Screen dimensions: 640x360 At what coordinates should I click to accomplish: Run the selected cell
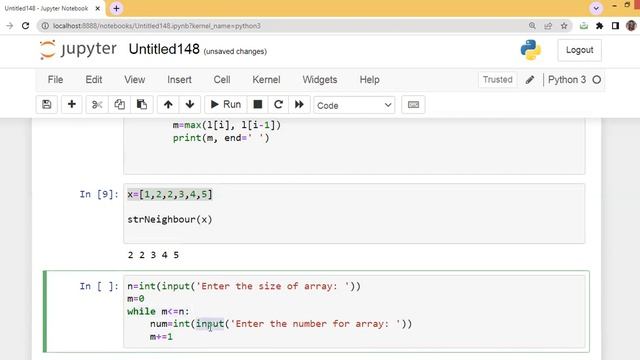[x=225, y=104]
